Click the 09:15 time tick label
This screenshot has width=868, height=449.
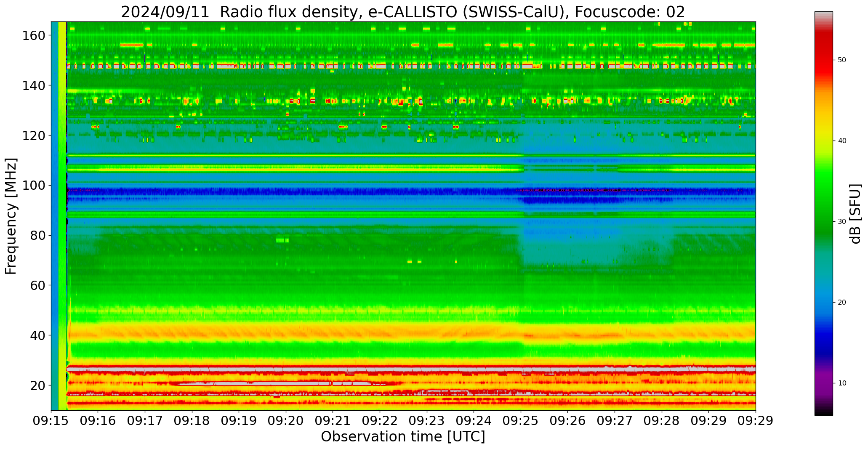point(51,421)
